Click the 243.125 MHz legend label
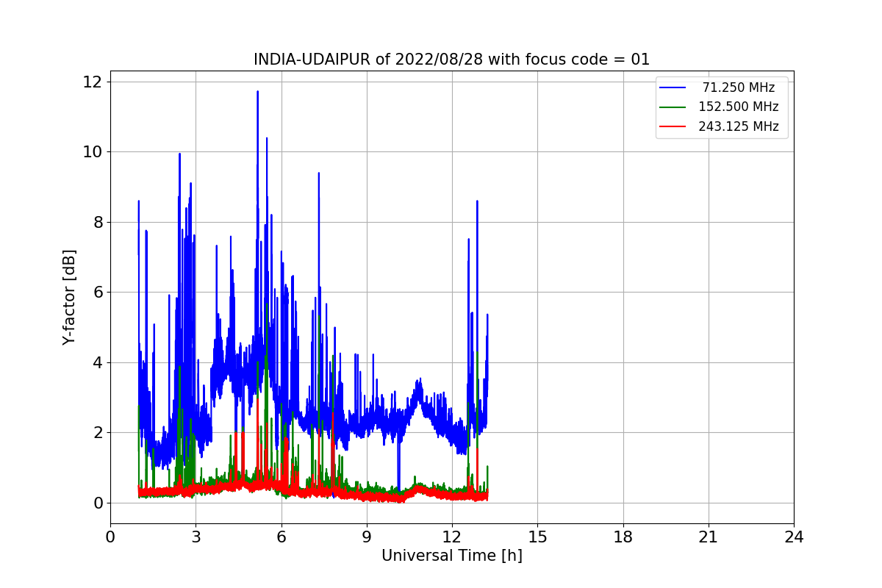This screenshot has width=882, height=588. 738,126
